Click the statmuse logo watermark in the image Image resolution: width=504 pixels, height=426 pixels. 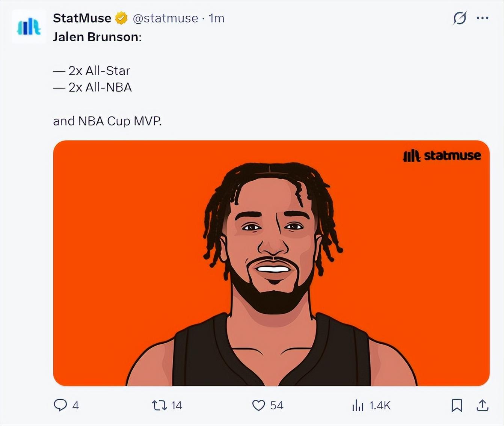tap(442, 156)
